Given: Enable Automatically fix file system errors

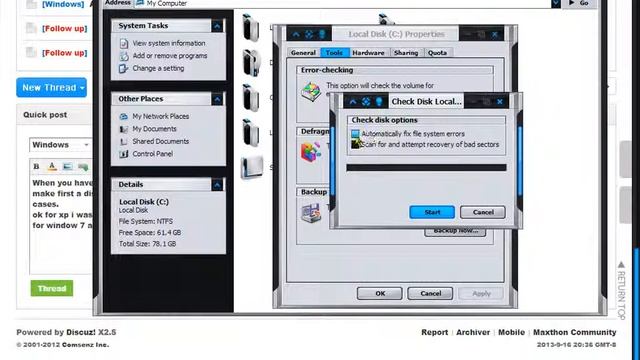Looking at the screenshot, I should (x=355, y=134).
